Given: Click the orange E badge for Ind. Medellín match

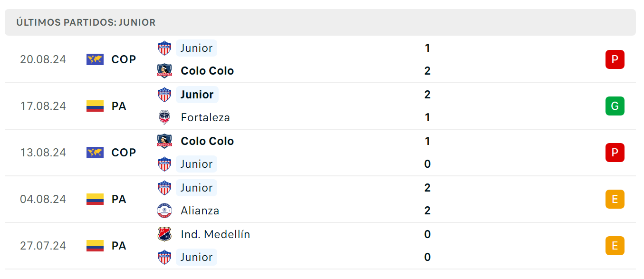Looking at the screenshot, I should point(615,246).
